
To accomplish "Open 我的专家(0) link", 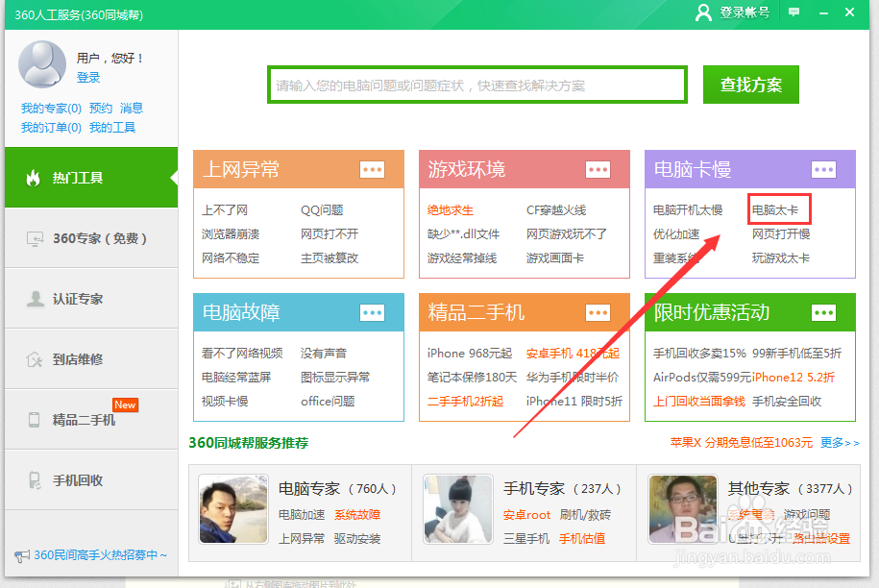I will [x=51, y=109].
